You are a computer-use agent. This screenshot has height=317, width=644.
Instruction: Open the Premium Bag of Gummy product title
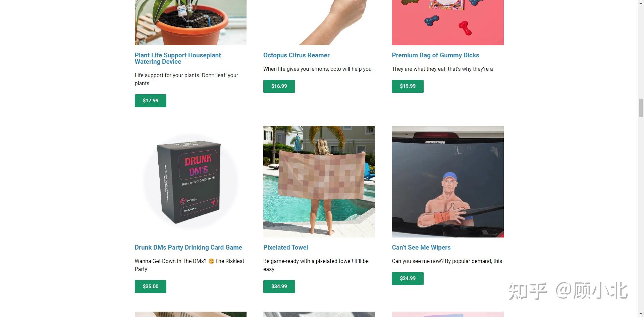click(x=435, y=55)
